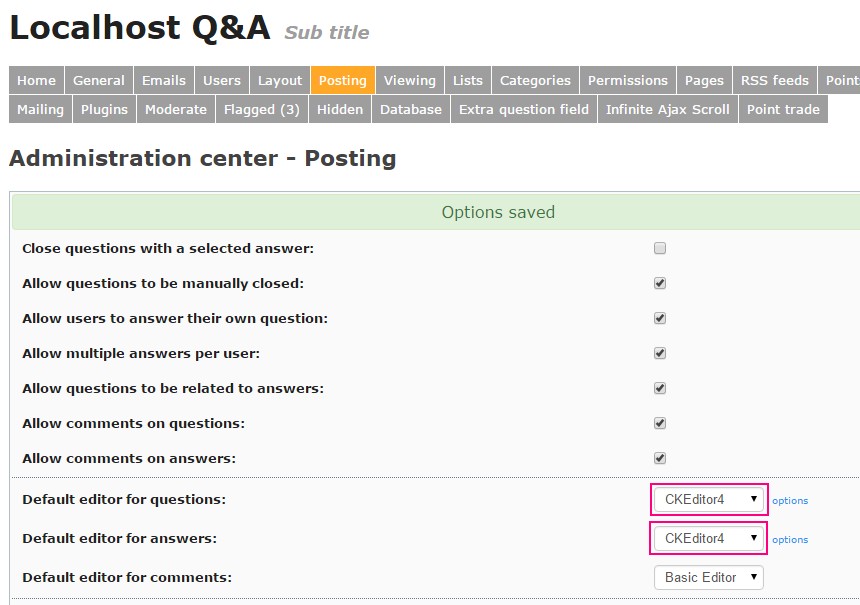Disable 'Allow comments on questions' checkbox
Viewport: 860px width, 605px height.
[x=660, y=423]
